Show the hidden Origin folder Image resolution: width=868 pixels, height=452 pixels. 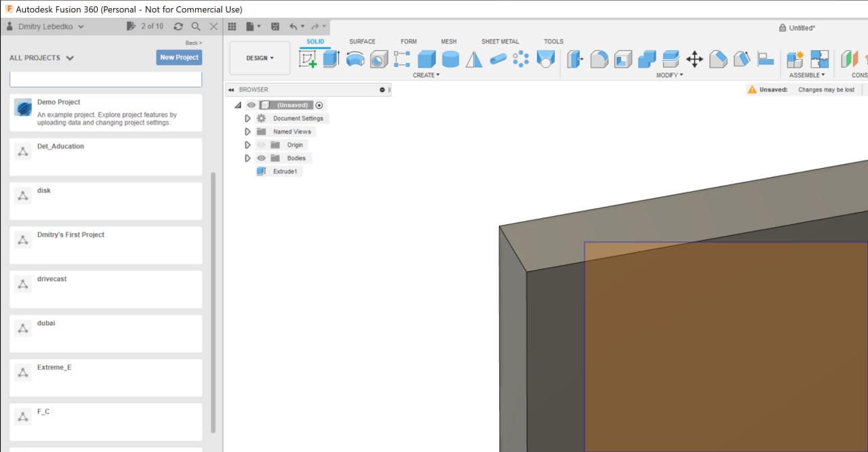pos(261,145)
